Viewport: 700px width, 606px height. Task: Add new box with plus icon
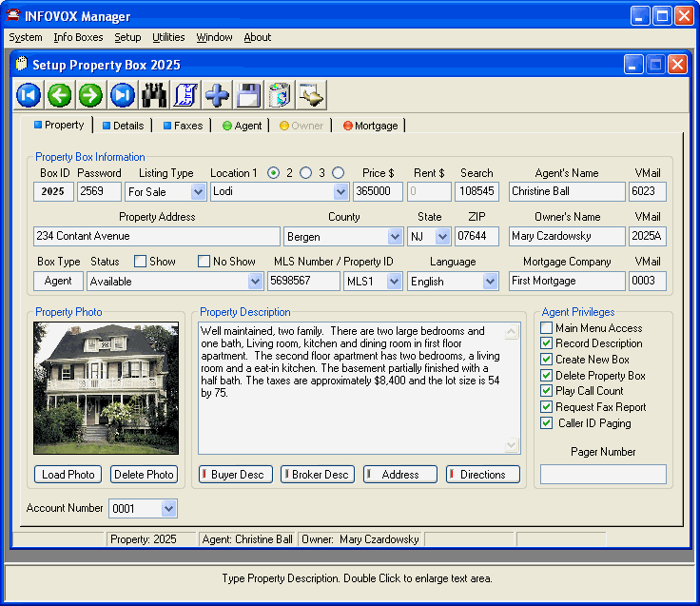[217, 95]
